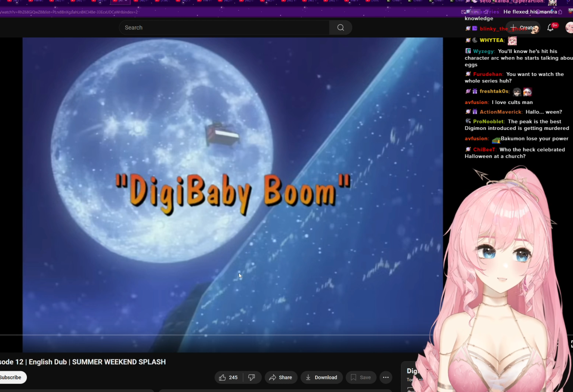Click the gift badge beside freshtak0s
Image resolution: width=573 pixels, height=392 pixels.
click(475, 91)
